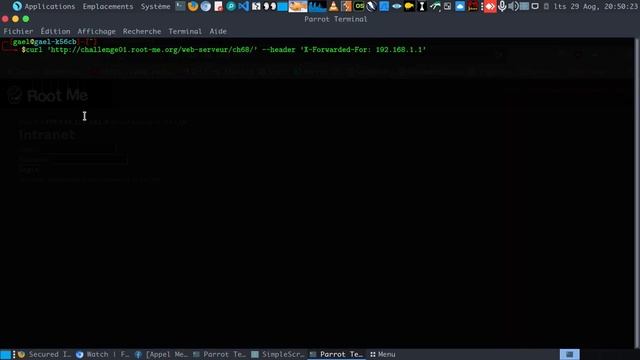The width and height of the screenshot is (640, 360).
Task: Open the Affichage menu in Parrot Terminal
Action: click(96, 31)
